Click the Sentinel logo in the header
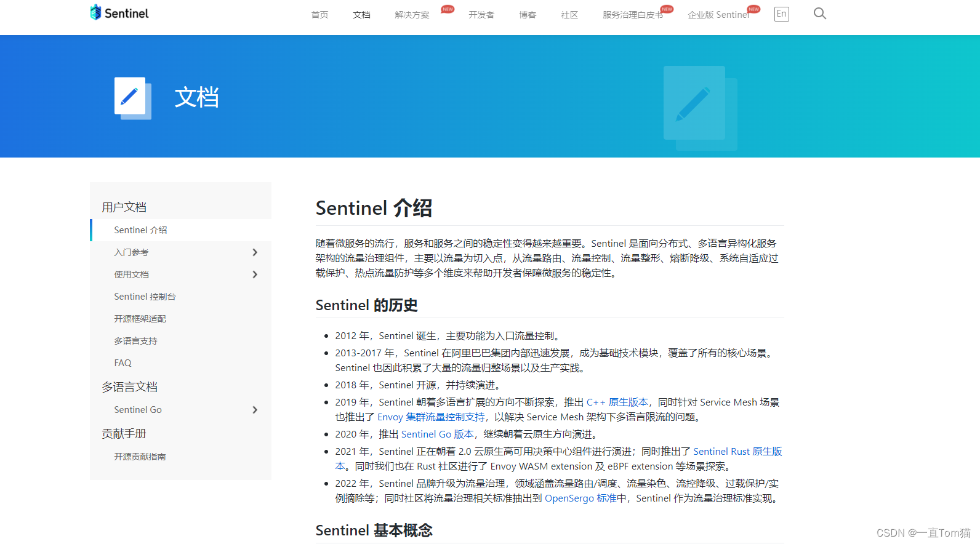Screen dimensions: 980x544 pyautogui.click(x=119, y=13)
